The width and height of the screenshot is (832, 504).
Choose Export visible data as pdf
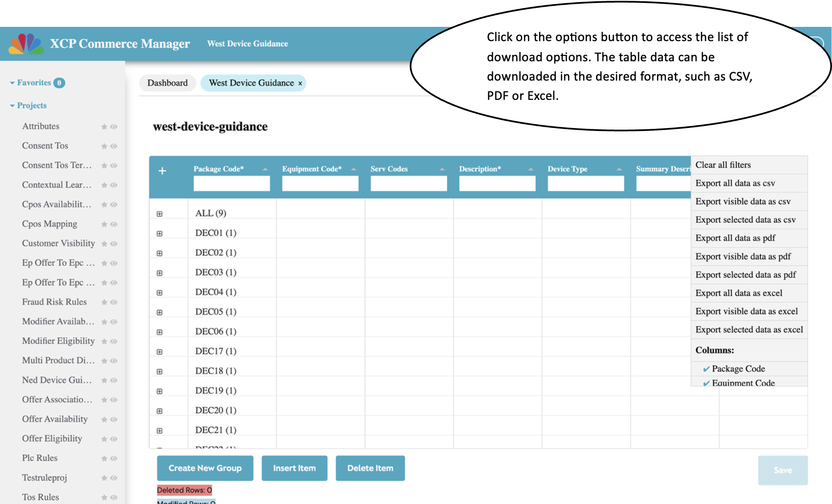pos(749,256)
